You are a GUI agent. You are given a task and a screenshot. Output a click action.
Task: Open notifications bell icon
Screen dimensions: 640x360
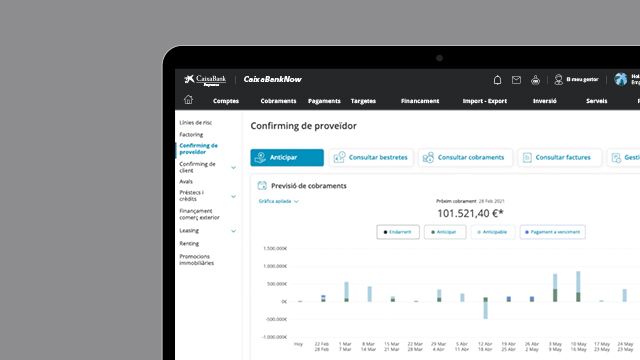497,80
